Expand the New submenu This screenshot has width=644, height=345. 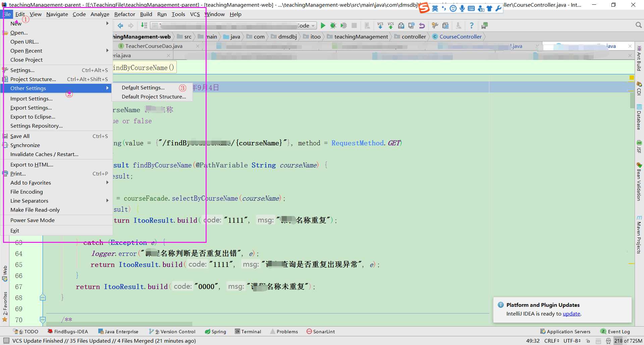[x=107, y=23]
